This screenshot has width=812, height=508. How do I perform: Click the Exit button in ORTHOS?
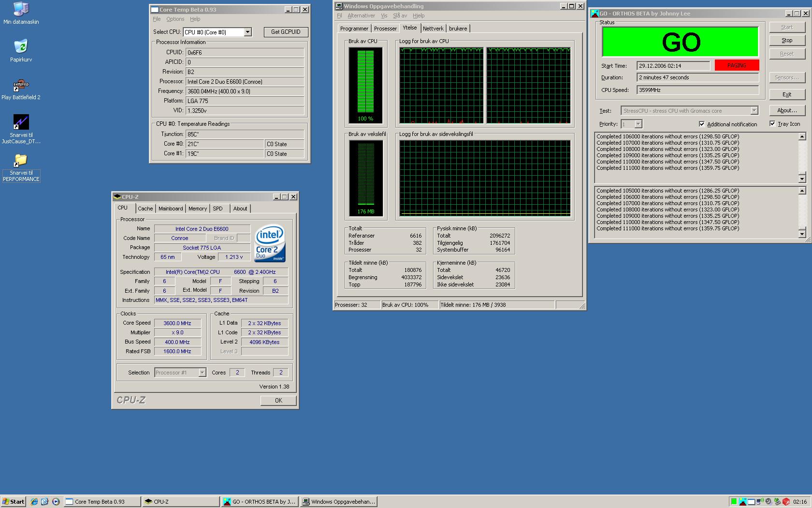(x=787, y=94)
